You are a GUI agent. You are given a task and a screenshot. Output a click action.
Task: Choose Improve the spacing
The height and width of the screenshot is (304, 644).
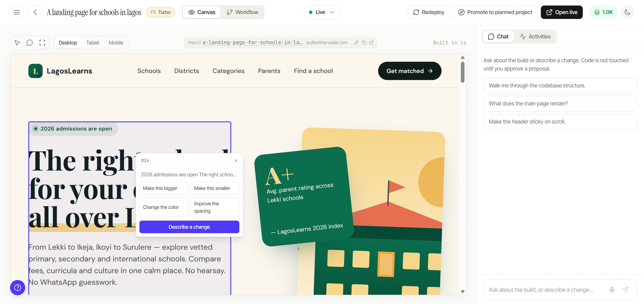tap(215, 207)
